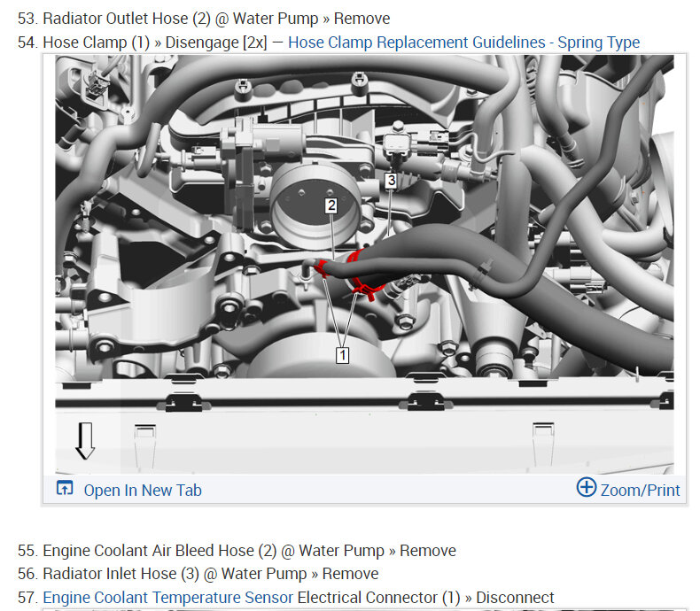Image resolution: width=700 pixels, height=611 pixels.
Task: Select 'Electrical Connector (1) » Disconnect' text
Action: point(426,597)
